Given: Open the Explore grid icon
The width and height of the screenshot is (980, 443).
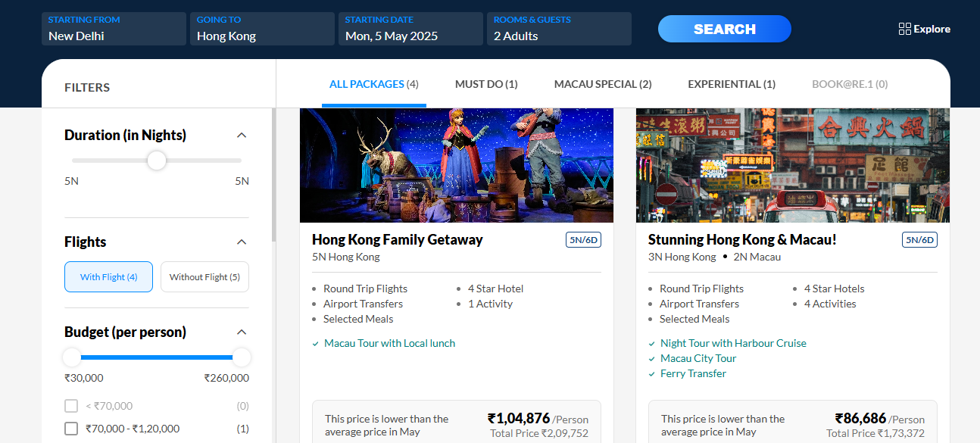Looking at the screenshot, I should (904, 29).
